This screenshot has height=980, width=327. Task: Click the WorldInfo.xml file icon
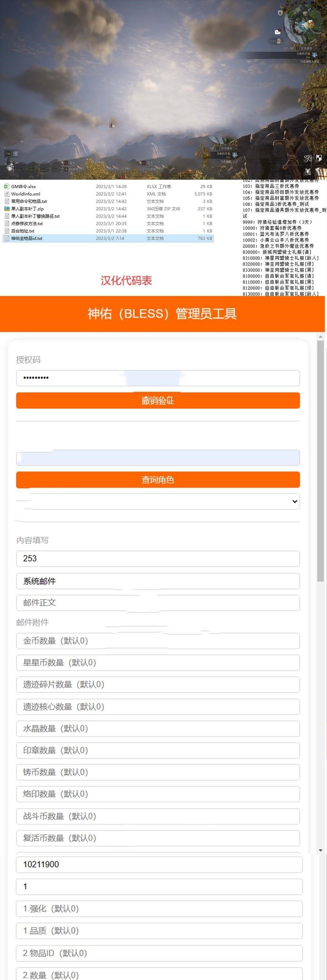7,194
